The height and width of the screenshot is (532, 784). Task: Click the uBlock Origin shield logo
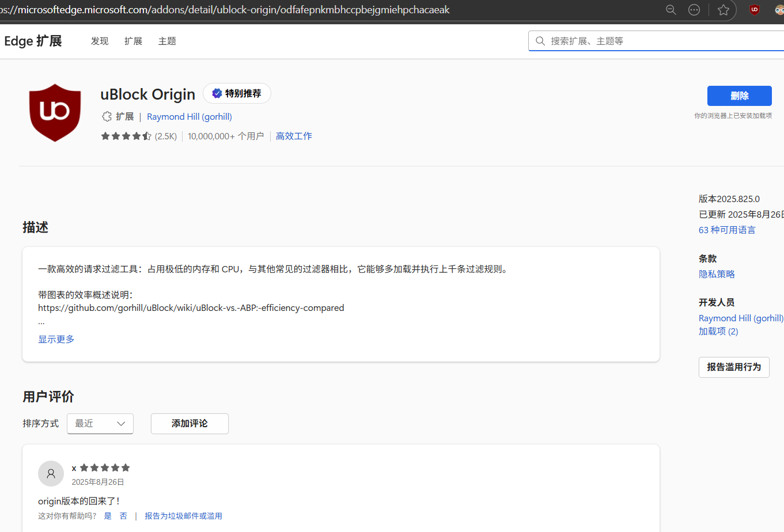(55, 112)
